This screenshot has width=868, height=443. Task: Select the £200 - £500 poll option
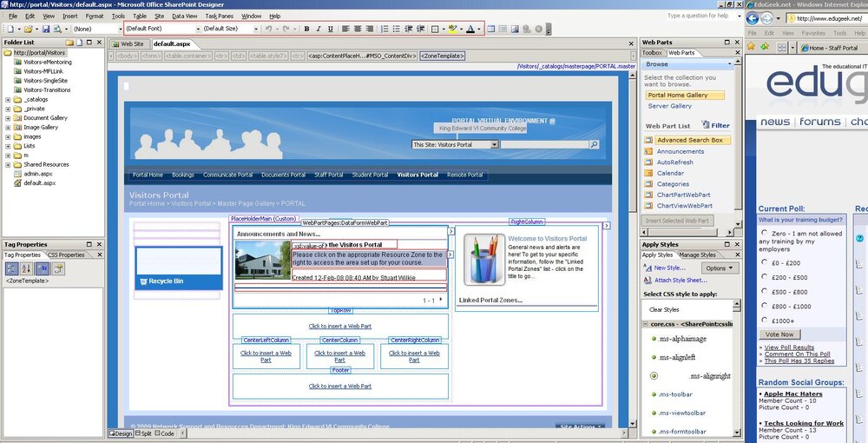(765, 277)
